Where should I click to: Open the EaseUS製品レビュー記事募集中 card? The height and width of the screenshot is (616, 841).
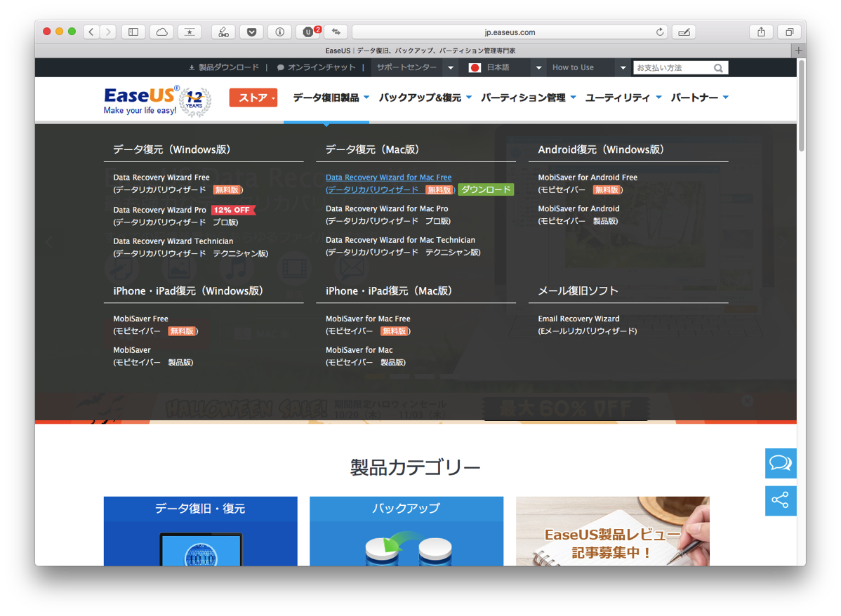coord(613,531)
